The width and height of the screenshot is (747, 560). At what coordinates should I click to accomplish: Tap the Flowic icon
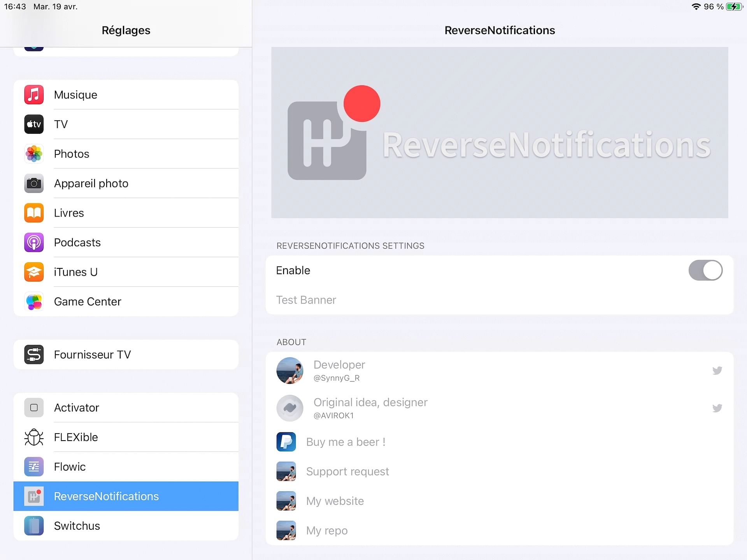pos(34,467)
